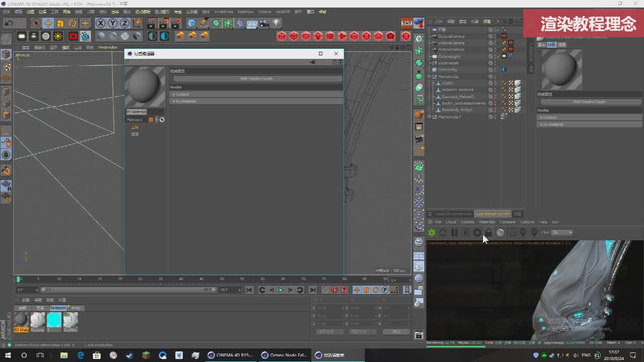
Task: Expand the Harrow.obj.1 hierarchy
Action: [430, 117]
